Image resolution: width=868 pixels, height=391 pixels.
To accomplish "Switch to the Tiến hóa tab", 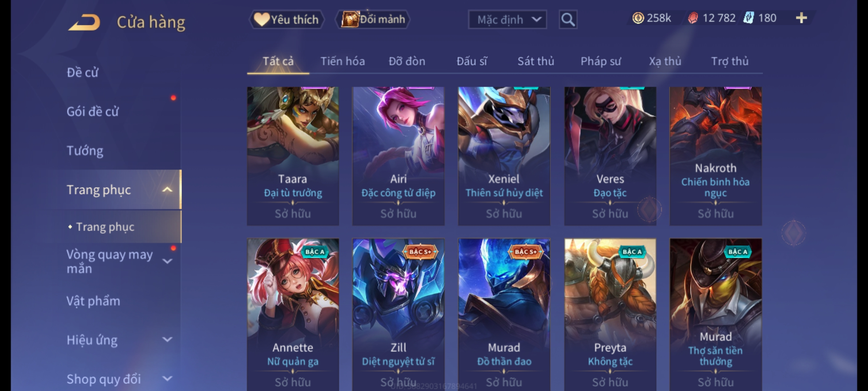I will (342, 61).
